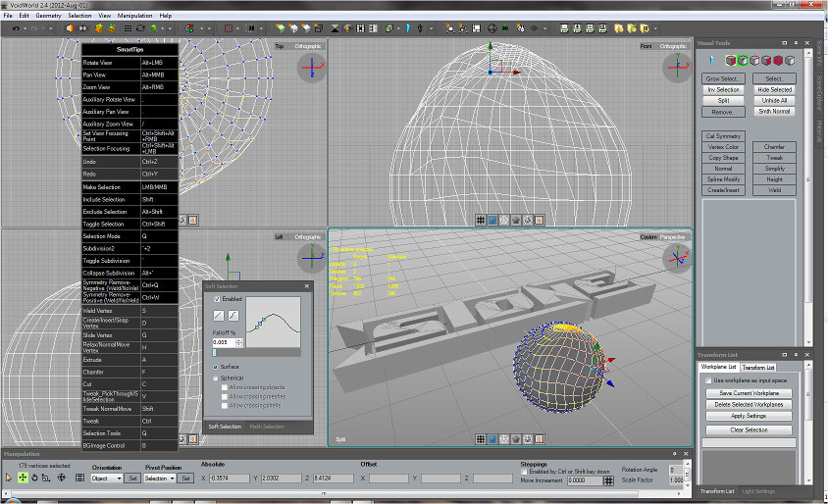This screenshot has height=504, width=828.
Task: Click the arrow select tool icon
Action: (9, 478)
